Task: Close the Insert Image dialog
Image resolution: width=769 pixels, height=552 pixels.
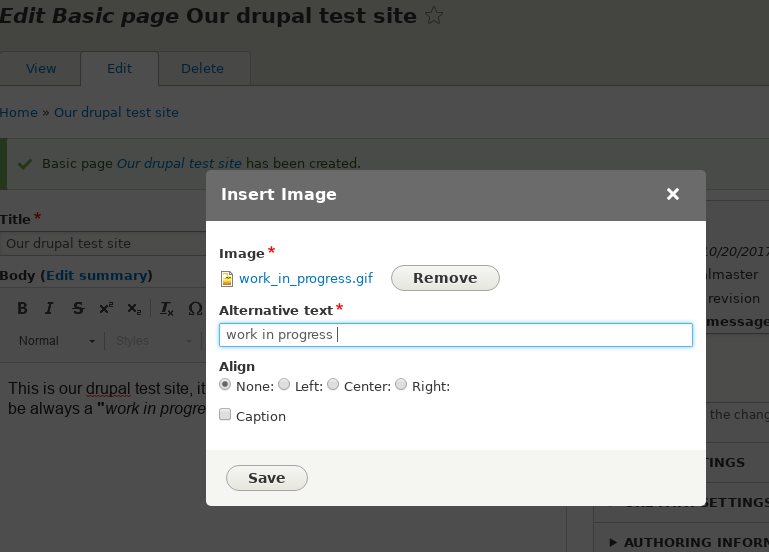Action: (673, 194)
